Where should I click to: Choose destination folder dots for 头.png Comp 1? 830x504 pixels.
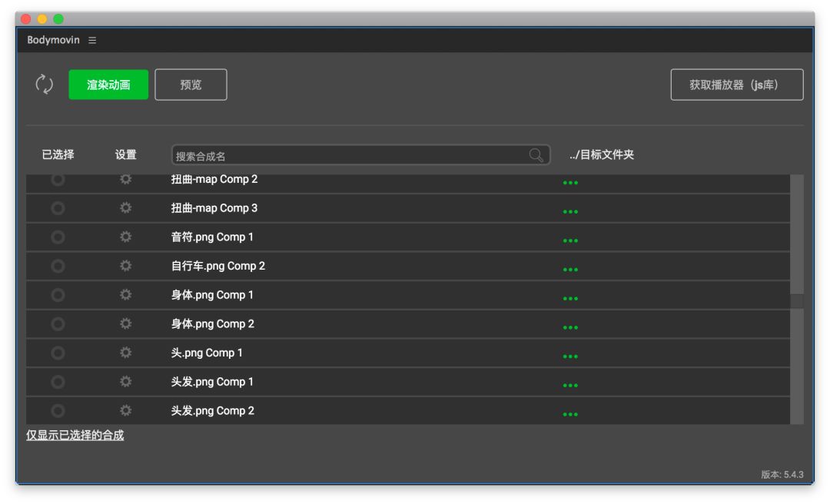[x=570, y=356]
